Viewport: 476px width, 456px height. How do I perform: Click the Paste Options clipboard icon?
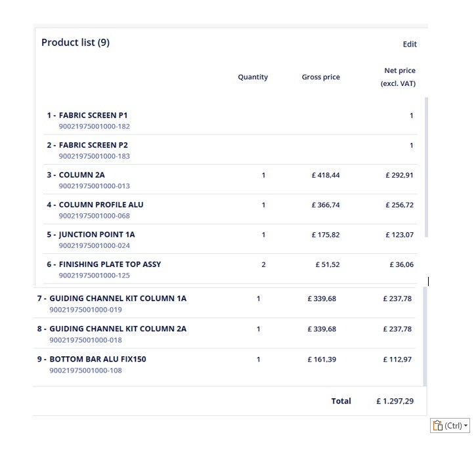(x=437, y=426)
